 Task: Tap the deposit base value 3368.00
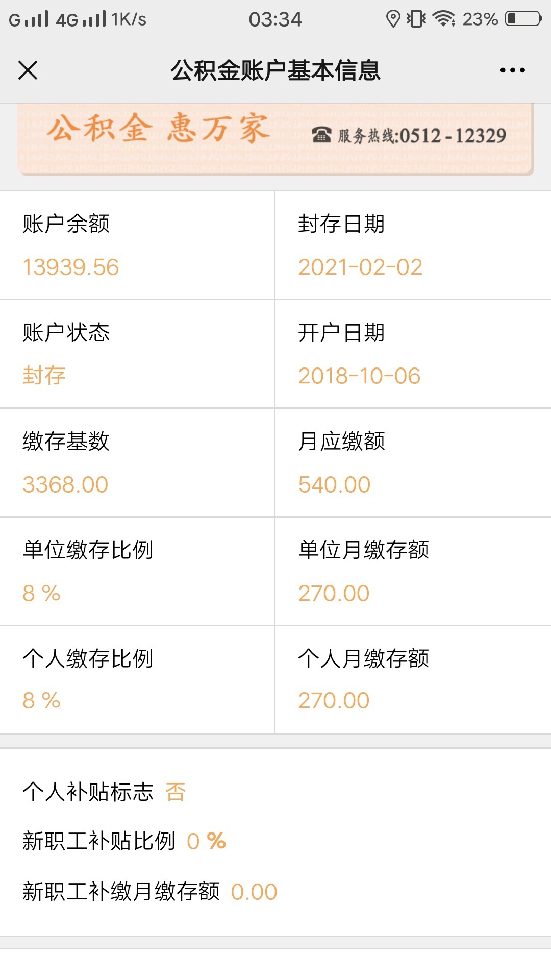click(65, 484)
